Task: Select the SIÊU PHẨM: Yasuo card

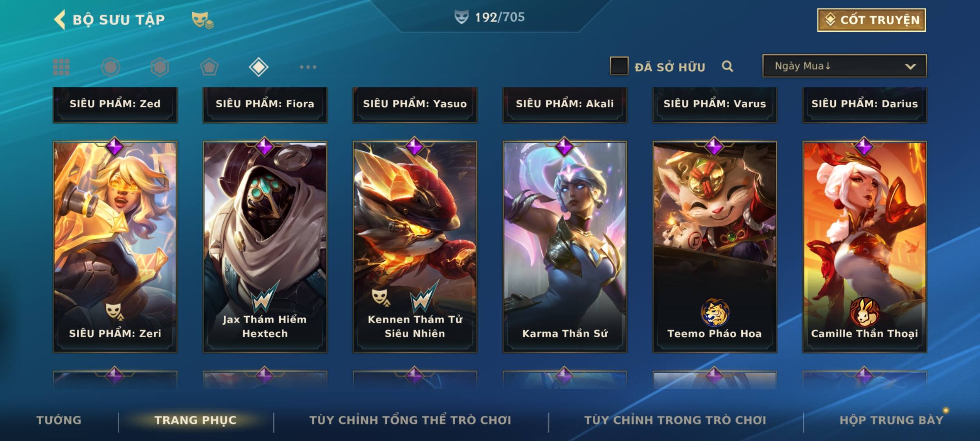Action: coord(415,104)
